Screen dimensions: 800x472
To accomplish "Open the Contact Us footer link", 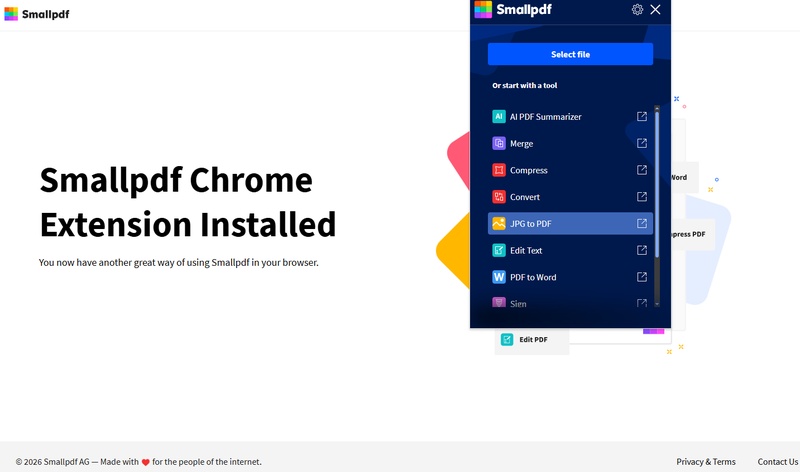I will 778,462.
